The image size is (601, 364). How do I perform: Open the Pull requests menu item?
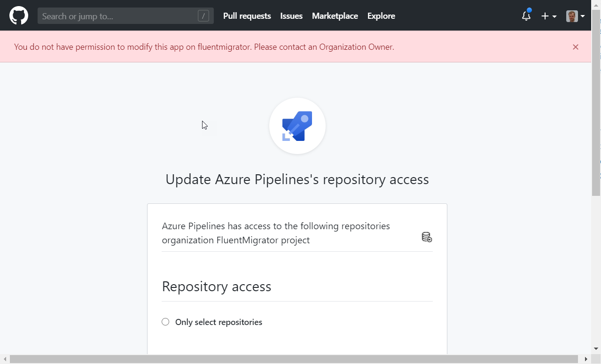247,15
